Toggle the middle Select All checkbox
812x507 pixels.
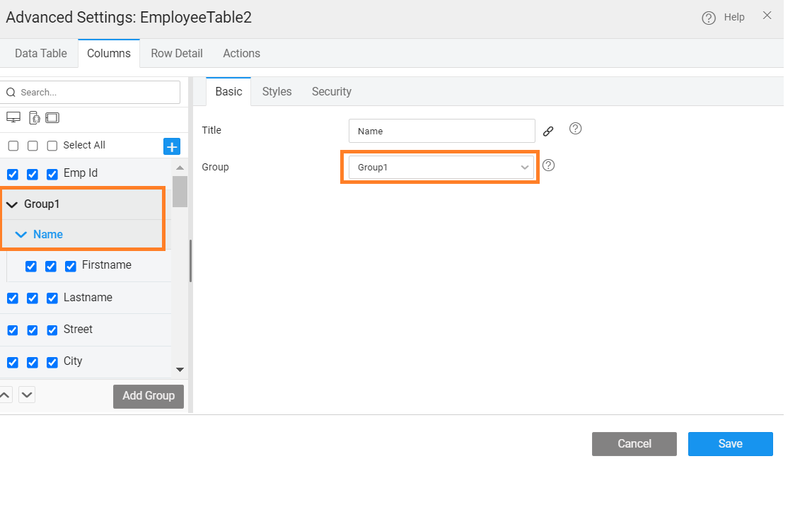[x=33, y=146]
